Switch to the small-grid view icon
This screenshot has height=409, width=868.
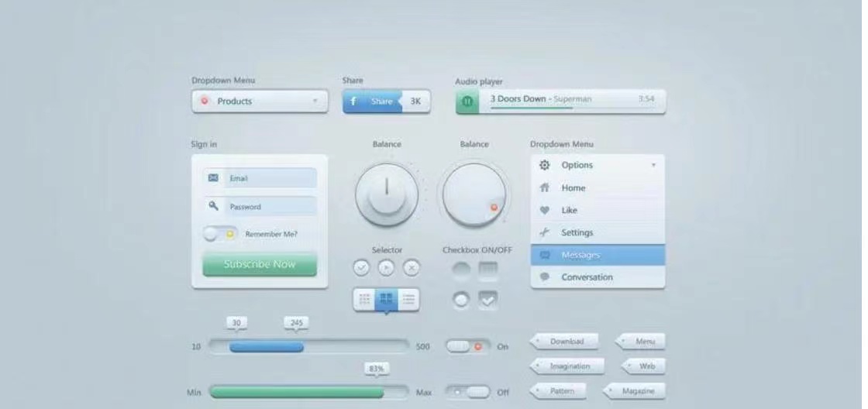tap(364, 300)
